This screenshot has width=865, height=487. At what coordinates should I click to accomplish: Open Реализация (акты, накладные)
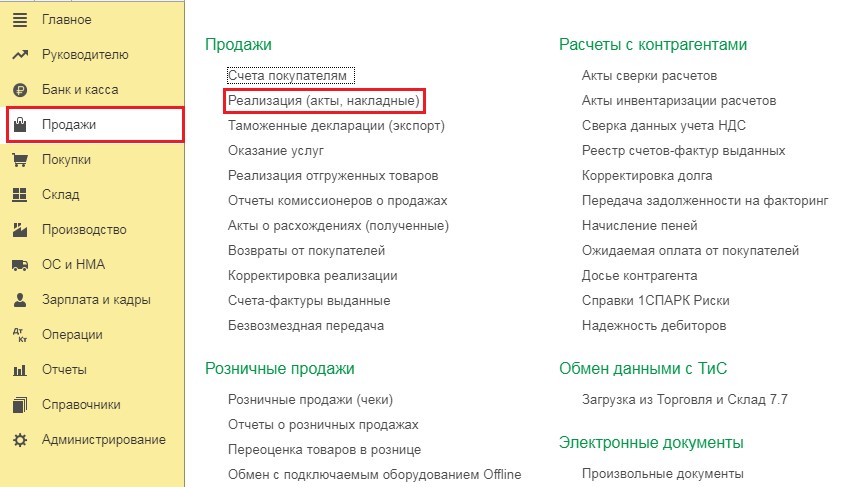tap(324, 101)
